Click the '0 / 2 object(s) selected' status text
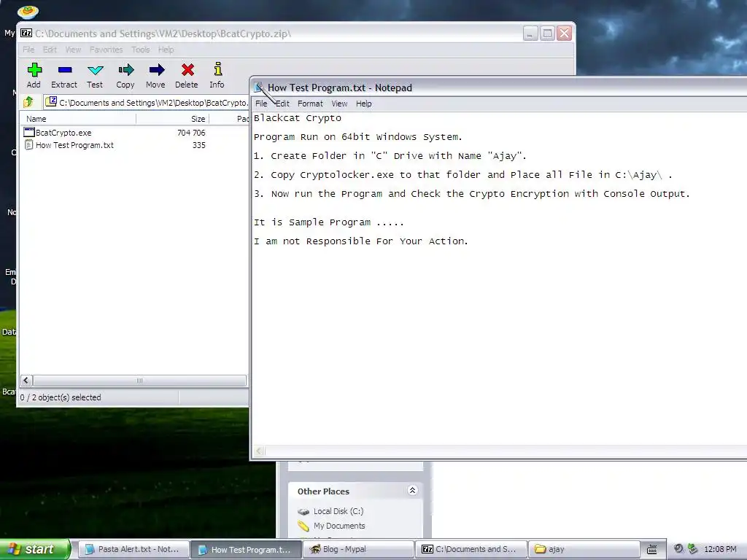 pos(61,397)
